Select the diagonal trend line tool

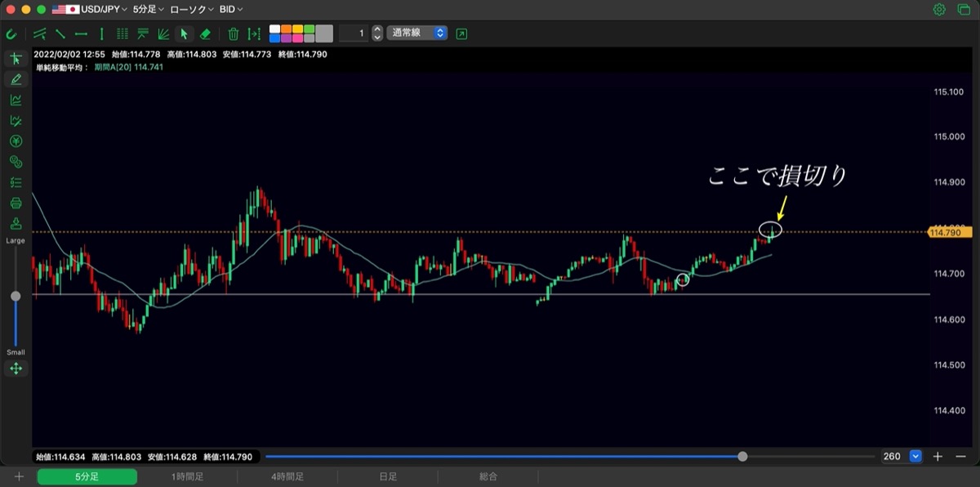[x=60, y=34]
